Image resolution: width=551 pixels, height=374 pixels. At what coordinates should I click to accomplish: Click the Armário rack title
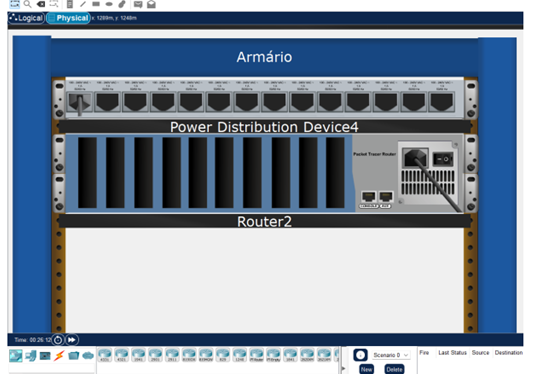[x=264, y=57]
